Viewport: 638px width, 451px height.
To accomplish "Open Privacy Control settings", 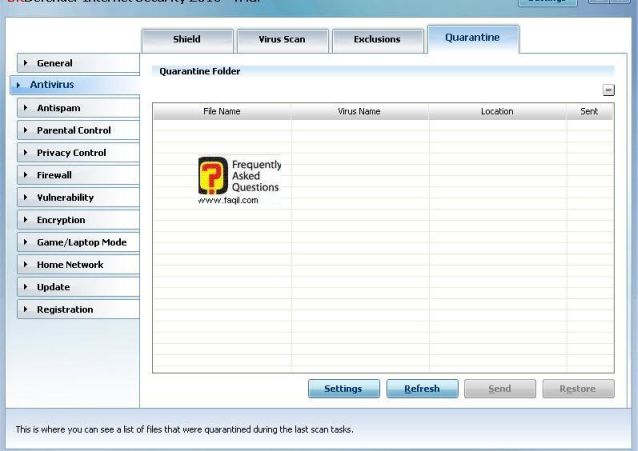I will pos(78,153).
